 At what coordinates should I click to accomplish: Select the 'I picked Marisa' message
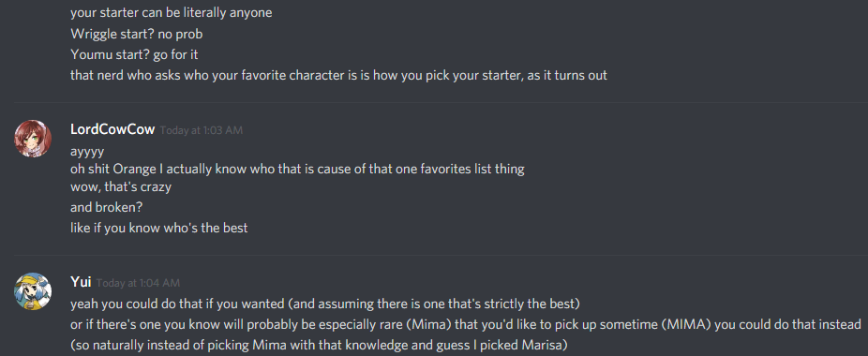click(319, 346)
